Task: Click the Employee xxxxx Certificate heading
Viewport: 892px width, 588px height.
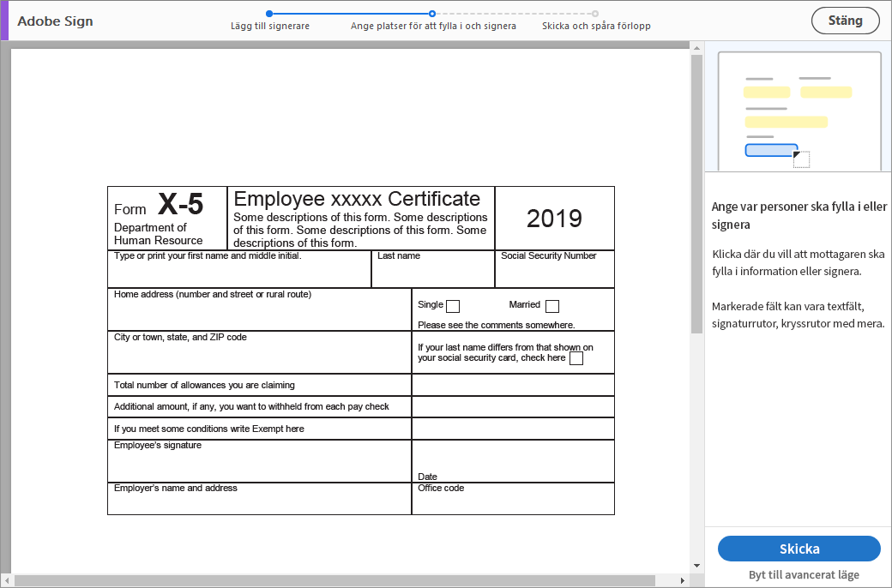Action: (x=357, y=199)
